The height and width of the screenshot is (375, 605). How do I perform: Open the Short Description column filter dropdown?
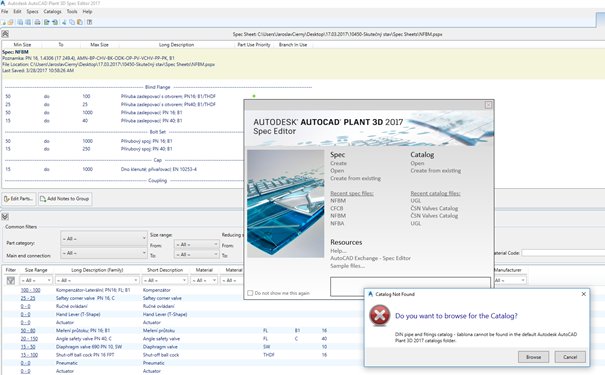(165, 280)
